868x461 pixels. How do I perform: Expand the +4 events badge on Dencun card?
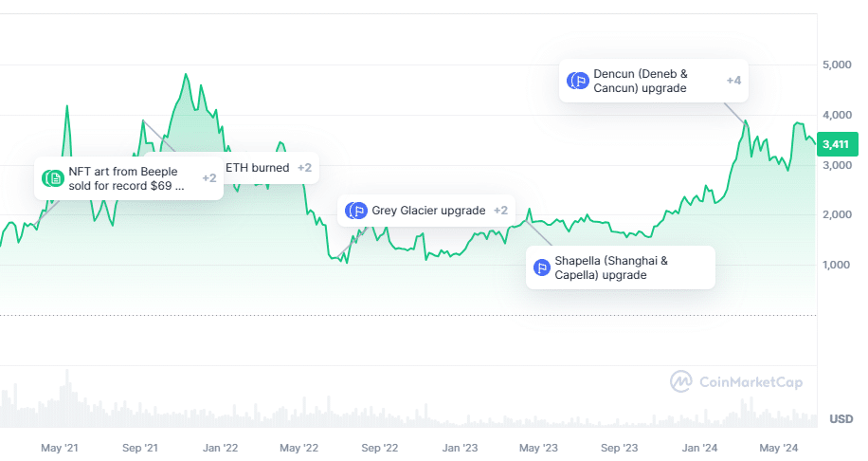[x=733, y=81]
